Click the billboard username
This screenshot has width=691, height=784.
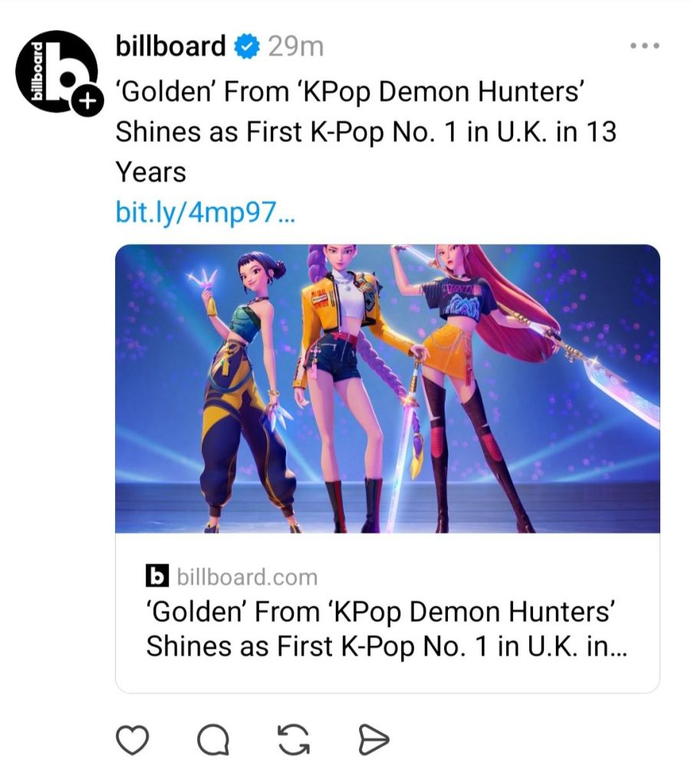click(x=170, y=47)
